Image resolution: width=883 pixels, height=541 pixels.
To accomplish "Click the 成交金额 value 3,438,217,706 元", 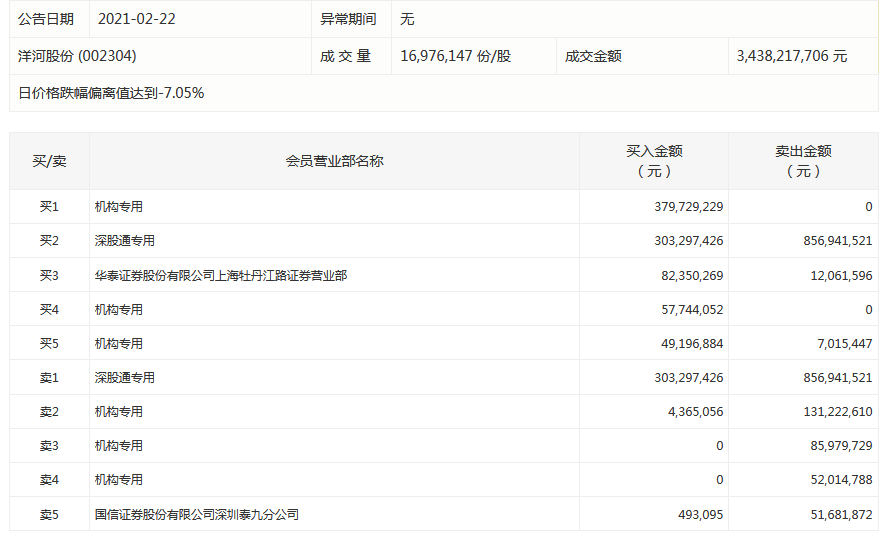I will (791, 56).
